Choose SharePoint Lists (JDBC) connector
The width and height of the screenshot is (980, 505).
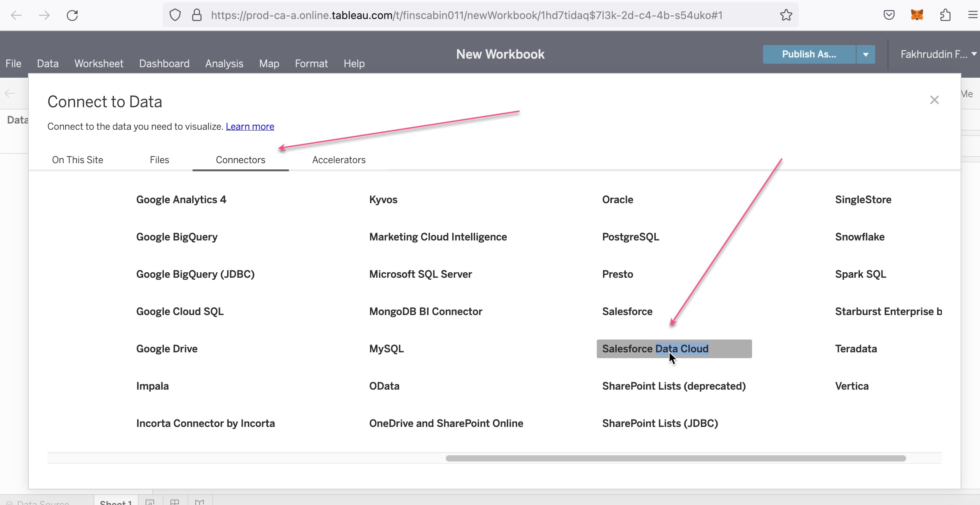pos(660,423)
